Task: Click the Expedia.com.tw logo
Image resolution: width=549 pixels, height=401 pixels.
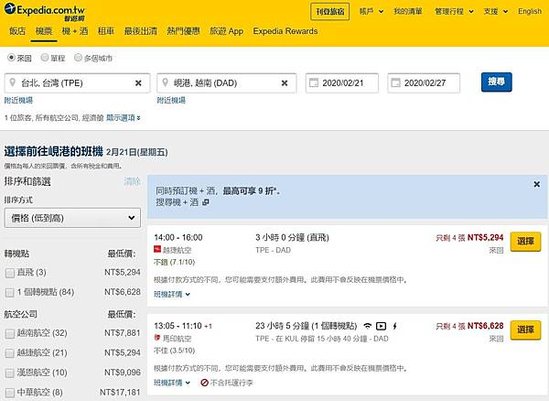Action: pos(45,12)
